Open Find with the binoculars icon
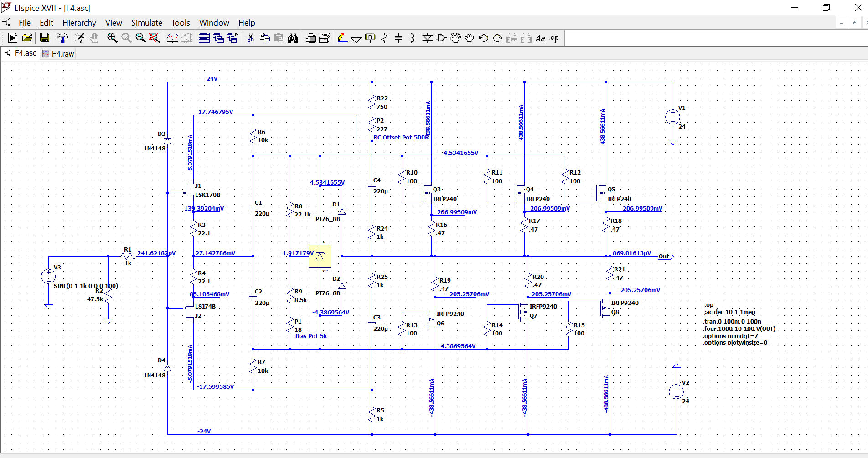Screen dimensions: 868x458 [x=293, y=38]
